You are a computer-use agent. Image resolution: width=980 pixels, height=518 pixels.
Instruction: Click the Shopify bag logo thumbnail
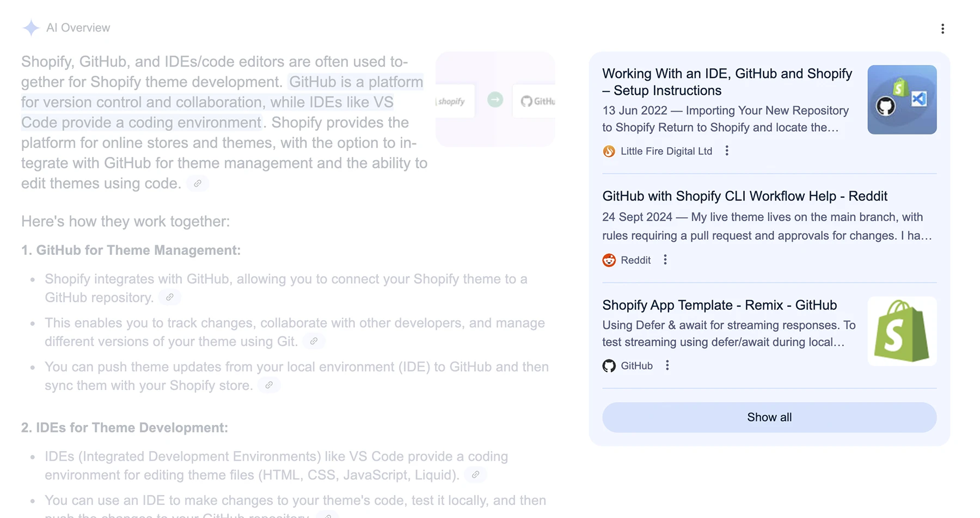(902, 331)
